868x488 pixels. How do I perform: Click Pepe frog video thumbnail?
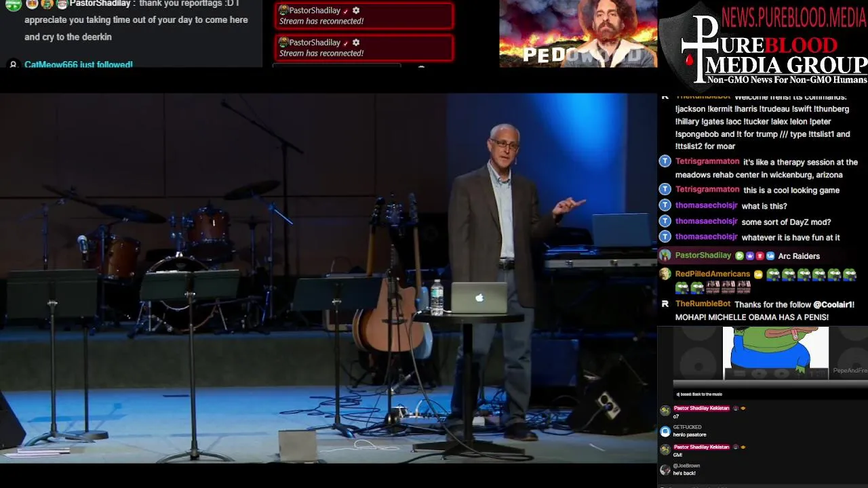coord(775,352)
